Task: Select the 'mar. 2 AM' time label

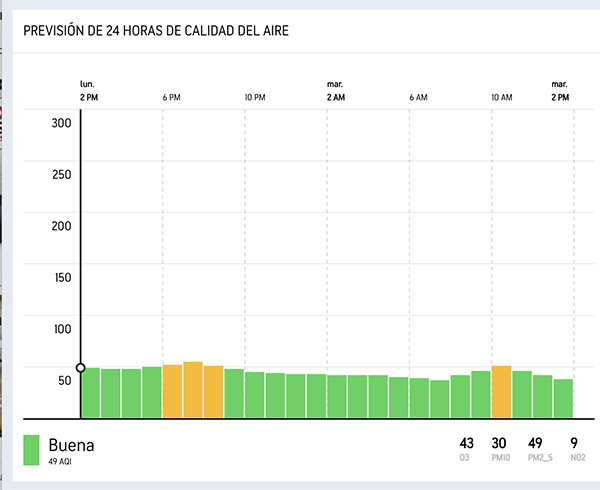Action: (x=336, y=91)
